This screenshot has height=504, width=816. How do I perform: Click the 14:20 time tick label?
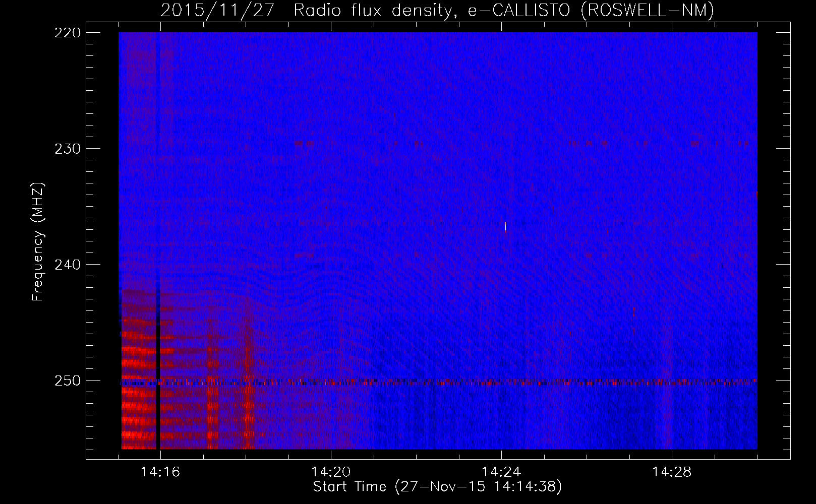coord(331,472)
